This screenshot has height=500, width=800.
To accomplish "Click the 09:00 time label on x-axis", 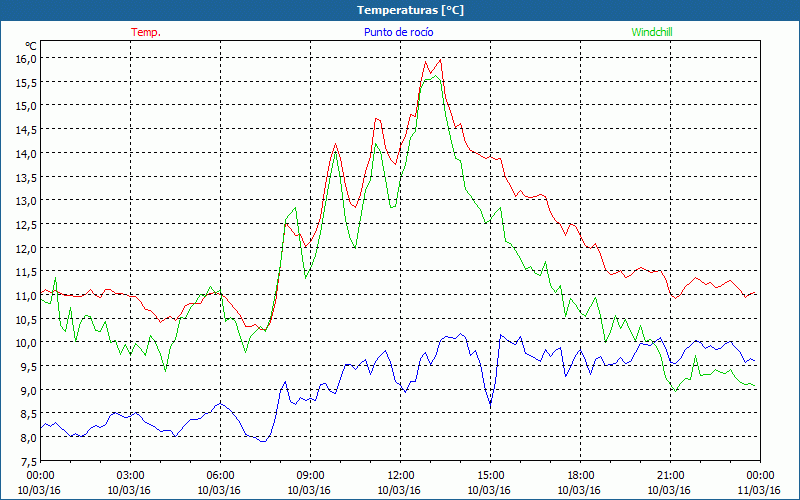I will [310, 475].
